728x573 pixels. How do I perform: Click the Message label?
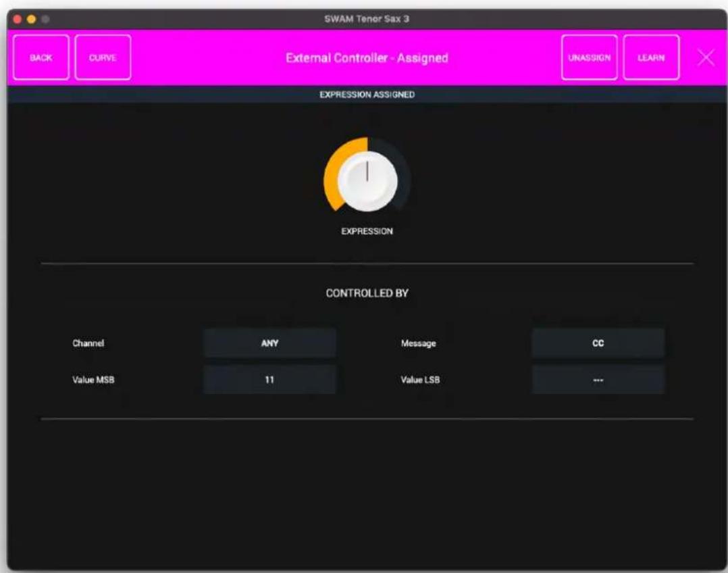[418, 343]
